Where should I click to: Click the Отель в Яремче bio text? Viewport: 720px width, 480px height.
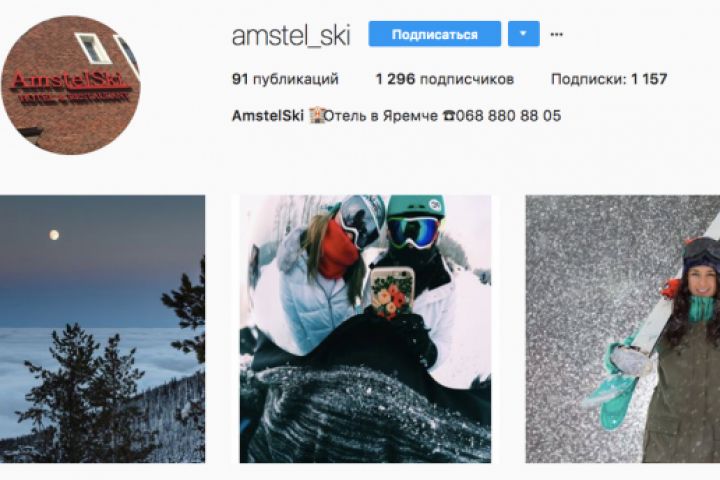click(x=381, y=116)
